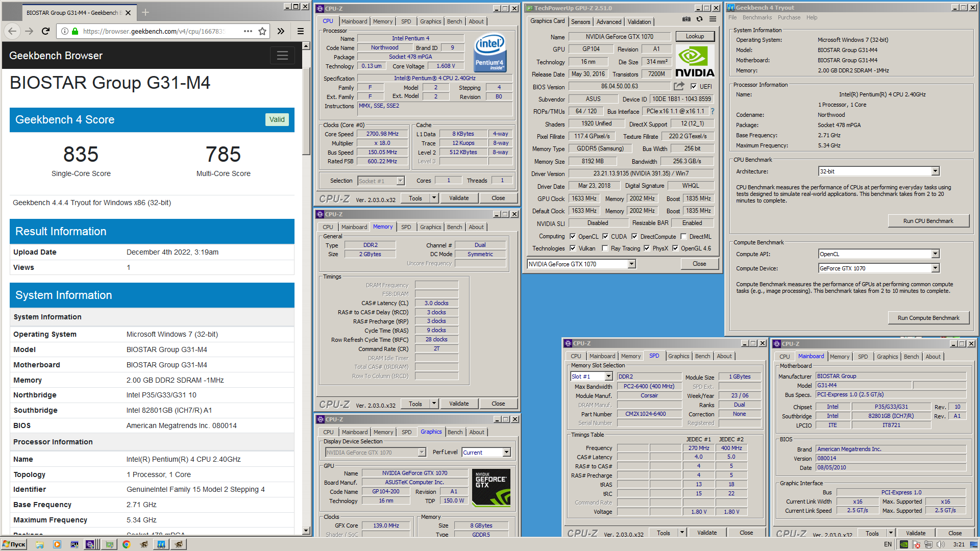The height and width of the screenshot is (551, 980).
Task: Reload the Geekbench browser page
Action: (45, 31)
